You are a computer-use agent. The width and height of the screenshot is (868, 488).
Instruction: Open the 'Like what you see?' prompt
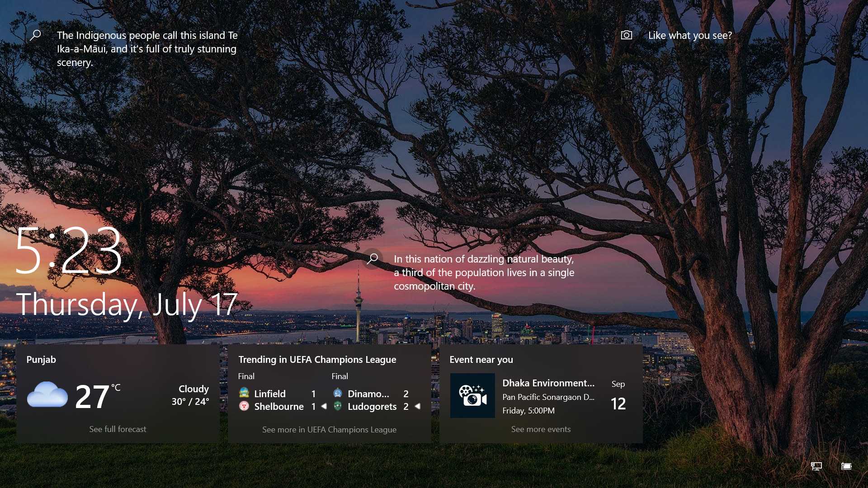[690, 35]
